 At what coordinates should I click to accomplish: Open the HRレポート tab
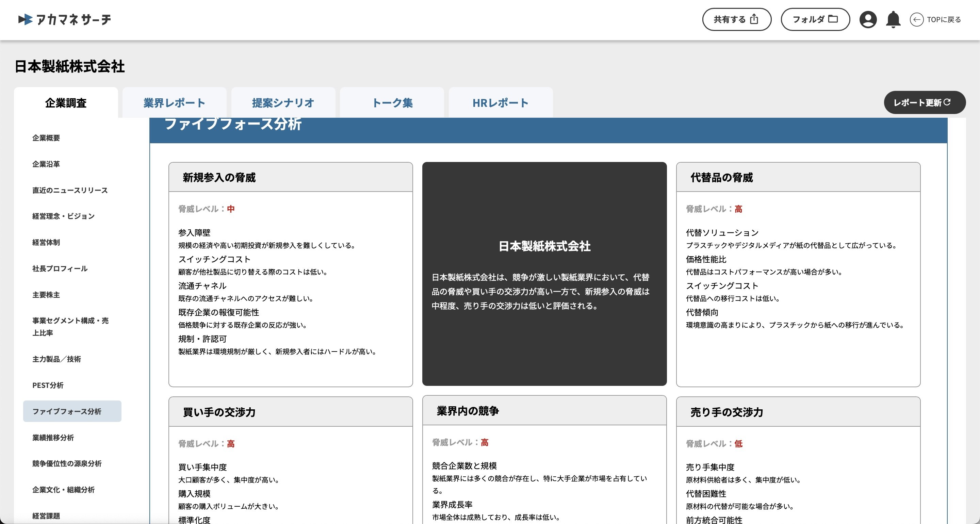point(501,103)
